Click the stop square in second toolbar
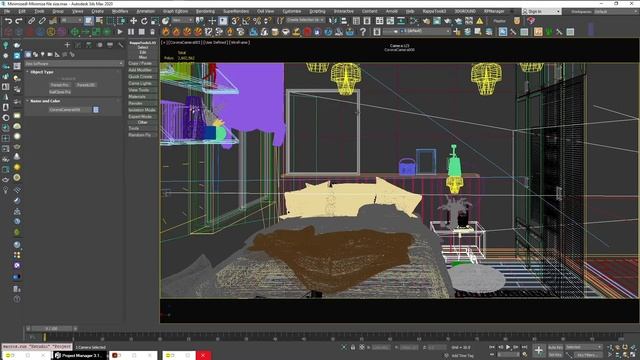640x360 pixels. 142,31
